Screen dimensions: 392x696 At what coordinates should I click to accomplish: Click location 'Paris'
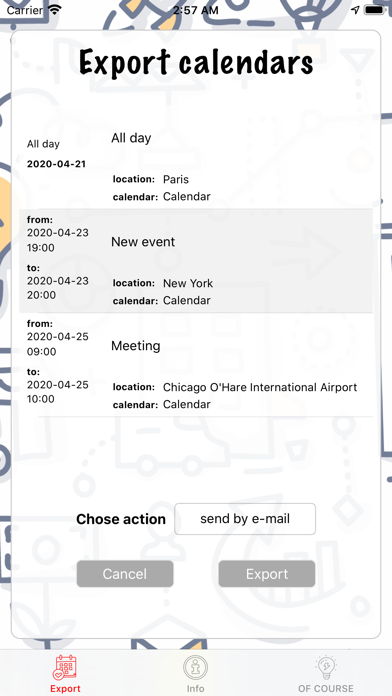pos(176,179)
